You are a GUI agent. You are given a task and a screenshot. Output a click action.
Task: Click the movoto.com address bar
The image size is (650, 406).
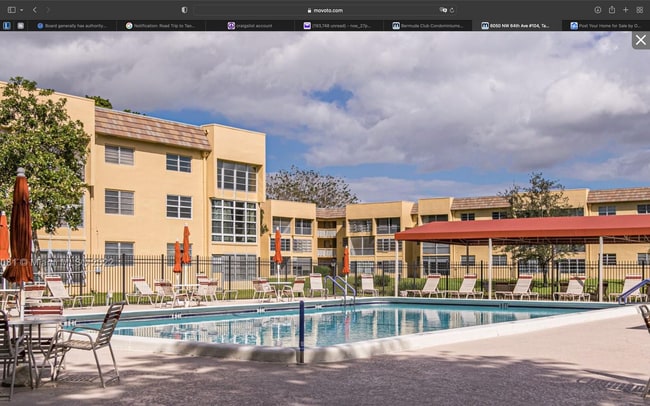[x=325, y=10]
